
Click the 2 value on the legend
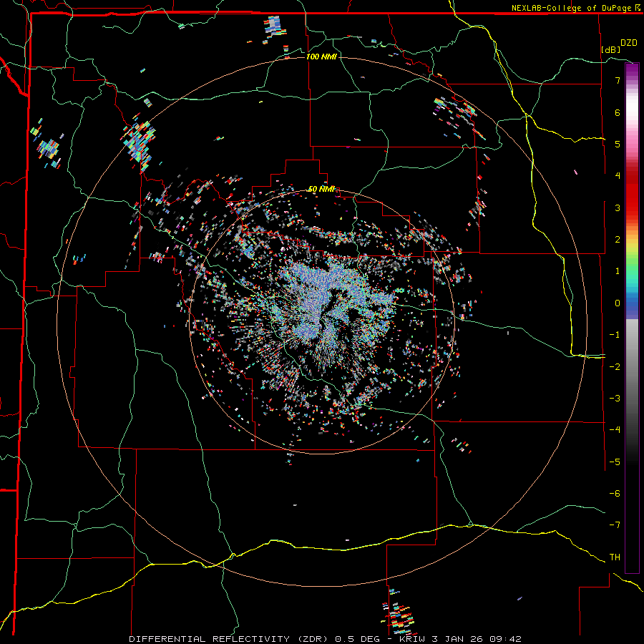(x=618, y=240)
